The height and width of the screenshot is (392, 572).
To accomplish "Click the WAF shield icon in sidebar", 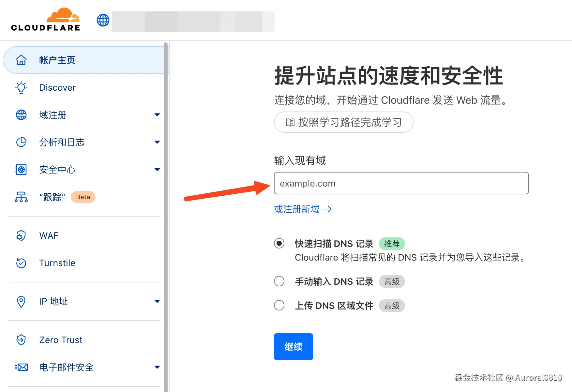I will (21, 235).
